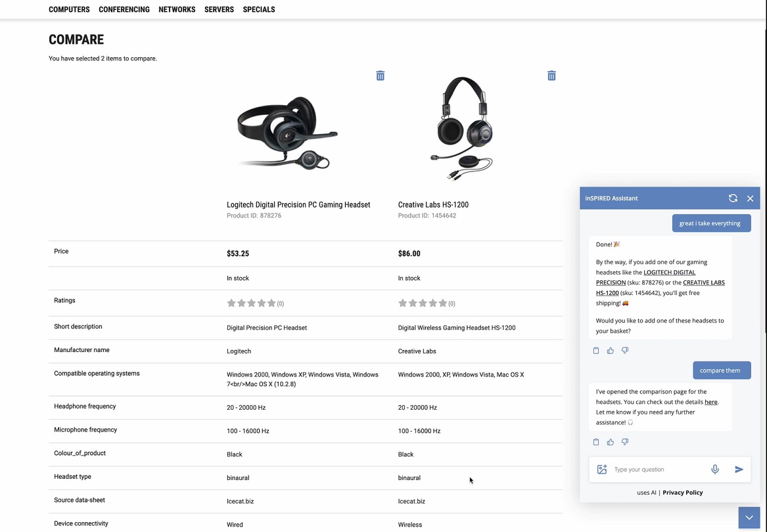Viewport: 767px width, 532px height.
Task: Click the 'great i take everything' chat bubble
Action: pos(711,223)
